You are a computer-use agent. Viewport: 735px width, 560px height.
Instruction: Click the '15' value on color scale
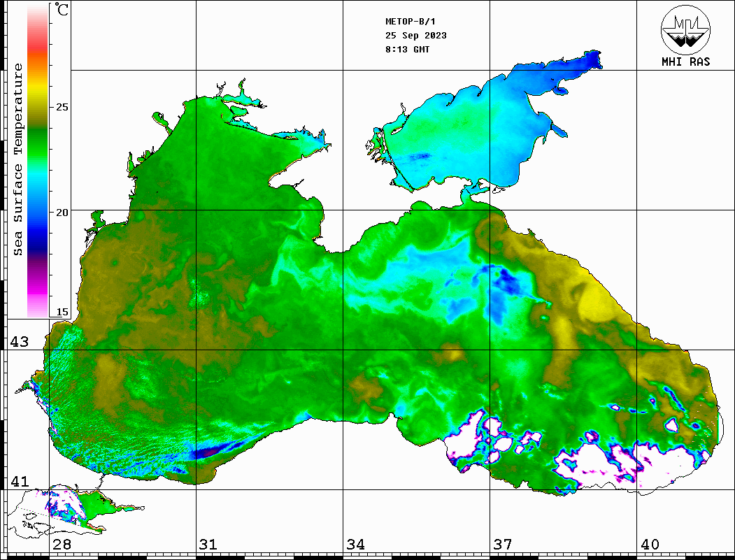[x=62, y=312]
